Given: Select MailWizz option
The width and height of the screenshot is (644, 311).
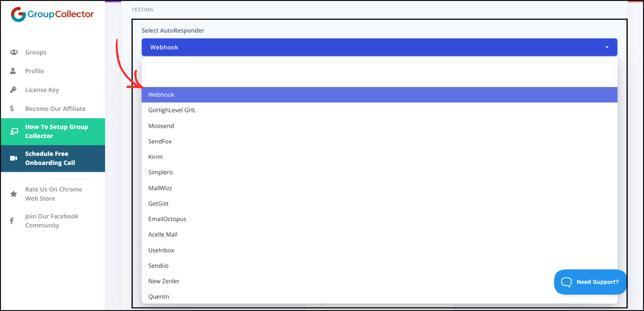Looking at the screenshot, I should pos(379,188).
